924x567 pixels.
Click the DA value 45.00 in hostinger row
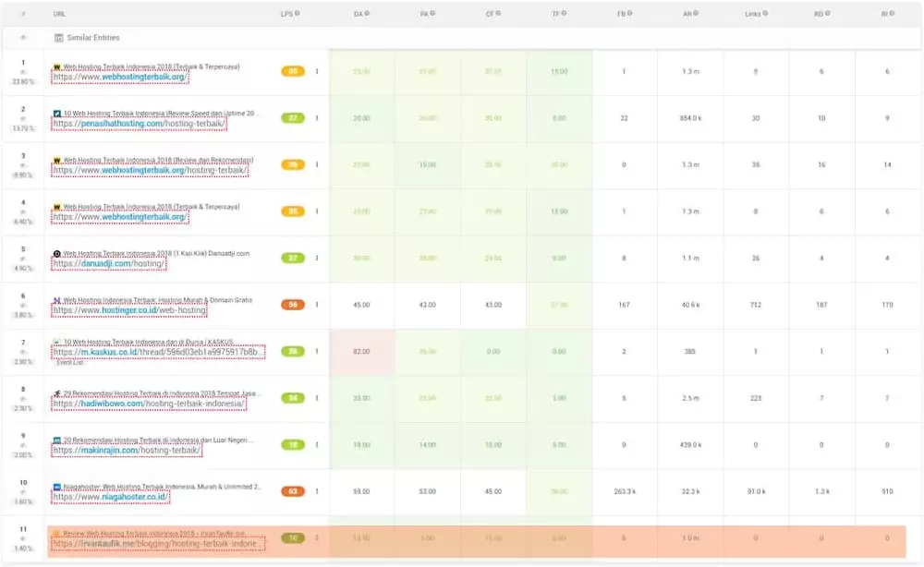(361, 305)
